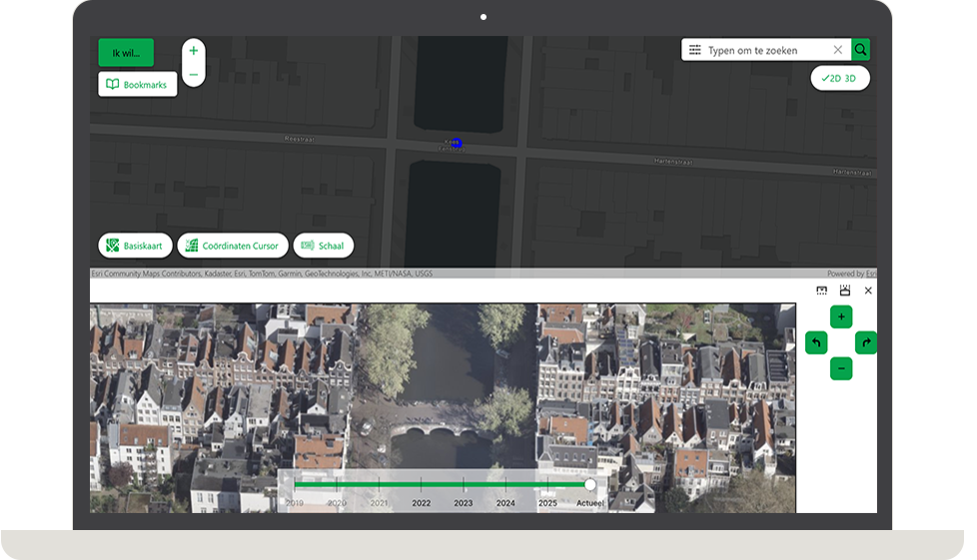Zoom in the aerial photo viewer

point(841,317)
